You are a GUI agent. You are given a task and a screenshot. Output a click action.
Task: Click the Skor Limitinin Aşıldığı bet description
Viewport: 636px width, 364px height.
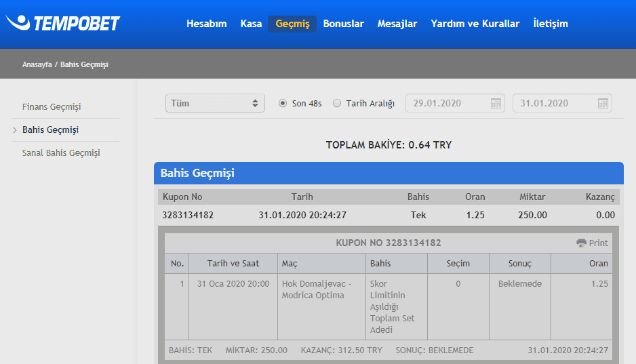coord(392,307)
